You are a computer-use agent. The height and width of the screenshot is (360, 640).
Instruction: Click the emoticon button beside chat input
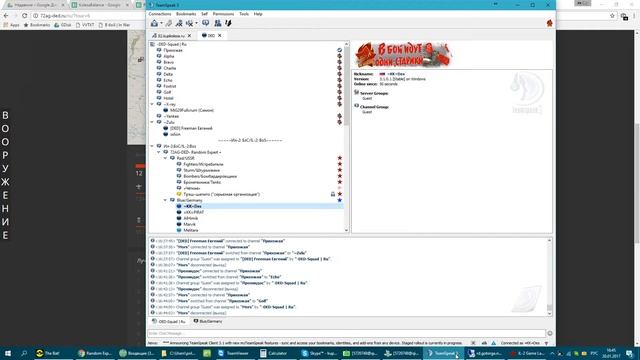coord(550,333)
